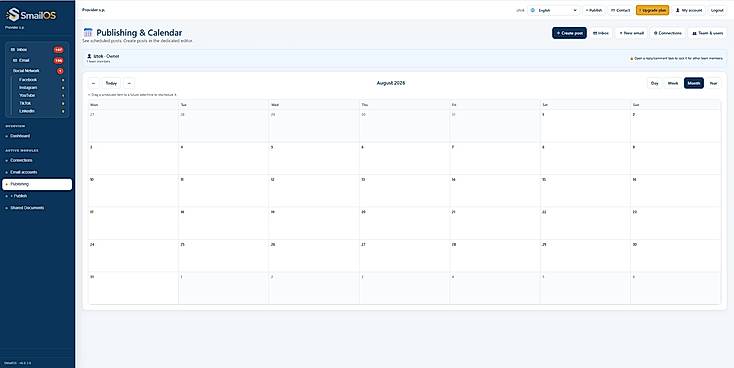Click the Publish button in the top bar
The height and width of the screenshot is (368, 734).
tap(594, 10)
